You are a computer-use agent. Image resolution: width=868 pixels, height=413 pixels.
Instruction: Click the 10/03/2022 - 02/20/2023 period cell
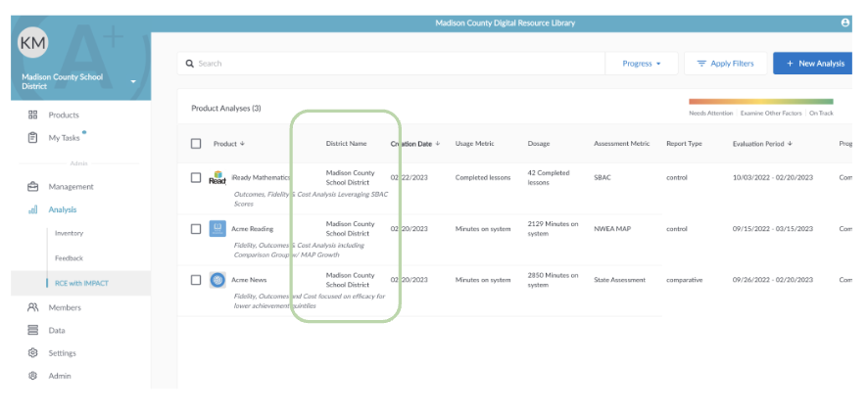click(773, 177)
